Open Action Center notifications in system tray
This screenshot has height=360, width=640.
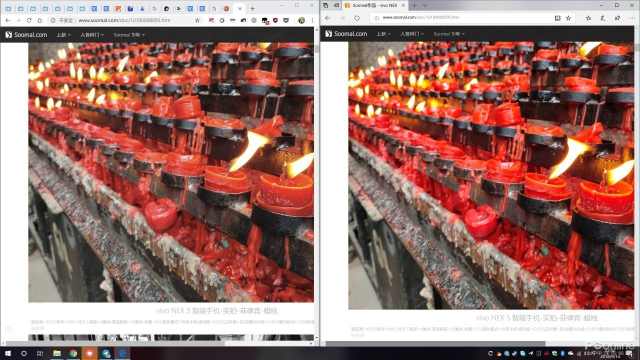pos(629,353)
